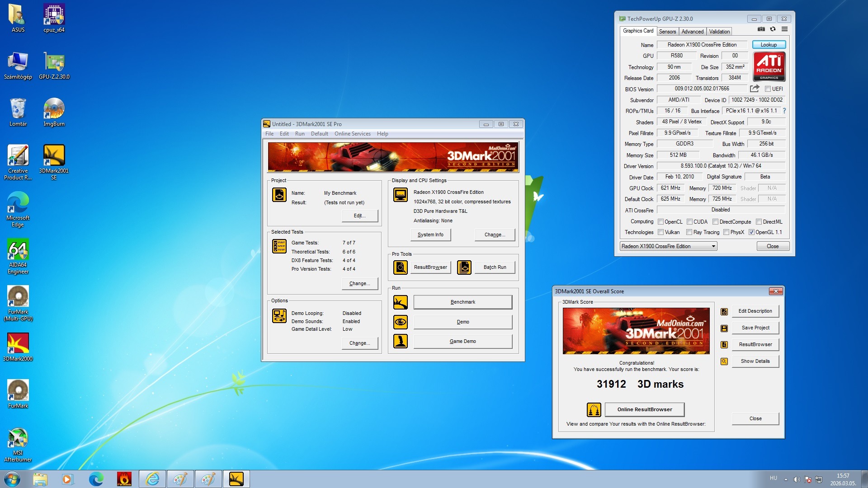
Task: Open the Default menu in 3DMark2001
Action: 319,134
